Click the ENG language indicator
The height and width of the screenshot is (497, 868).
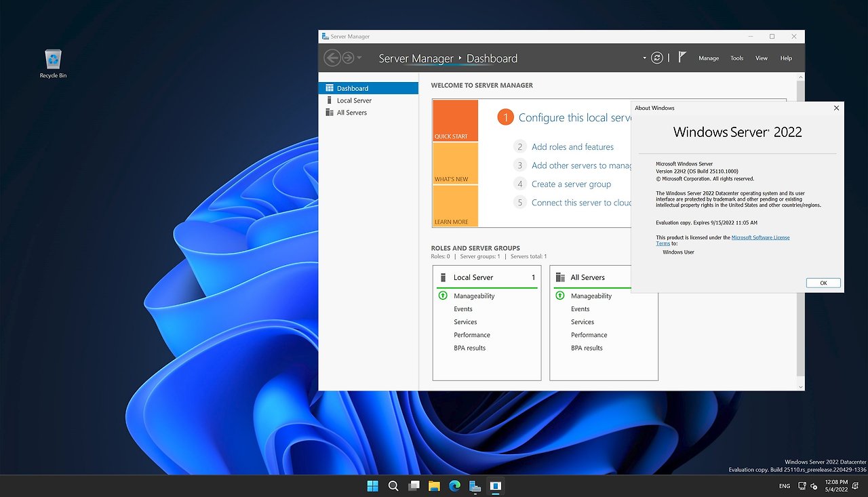tap(784, 486)
